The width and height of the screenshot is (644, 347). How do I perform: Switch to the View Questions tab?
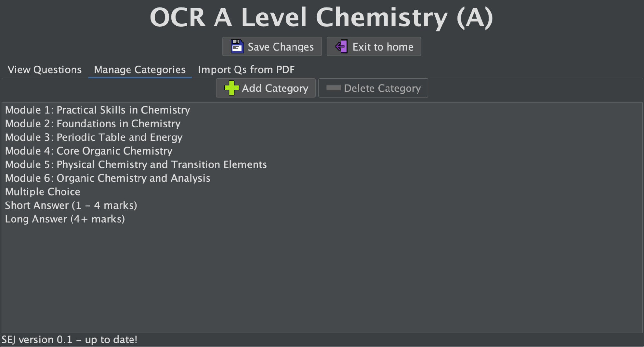click(x=44, y=70)
